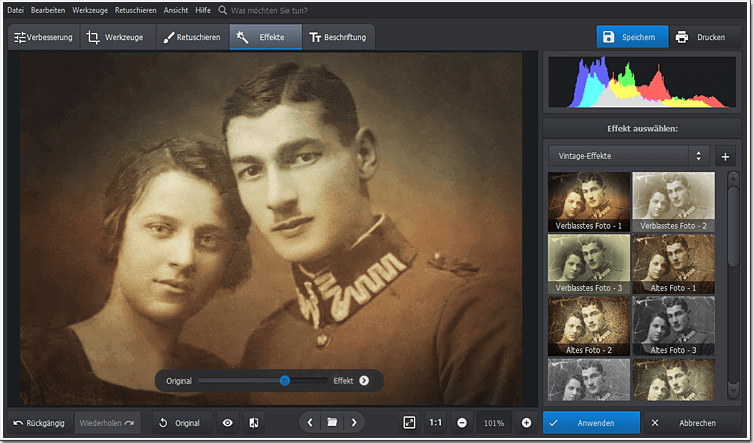The height and width of the screenshot is (443, 754).
Task: Click the Abbrechen button
Action: click(692, 423)
